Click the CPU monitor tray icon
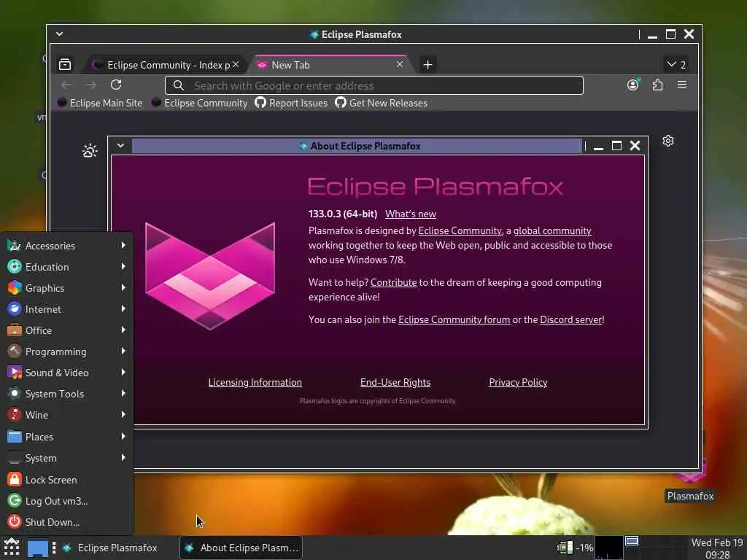747x560 pixels. point(565,548)
